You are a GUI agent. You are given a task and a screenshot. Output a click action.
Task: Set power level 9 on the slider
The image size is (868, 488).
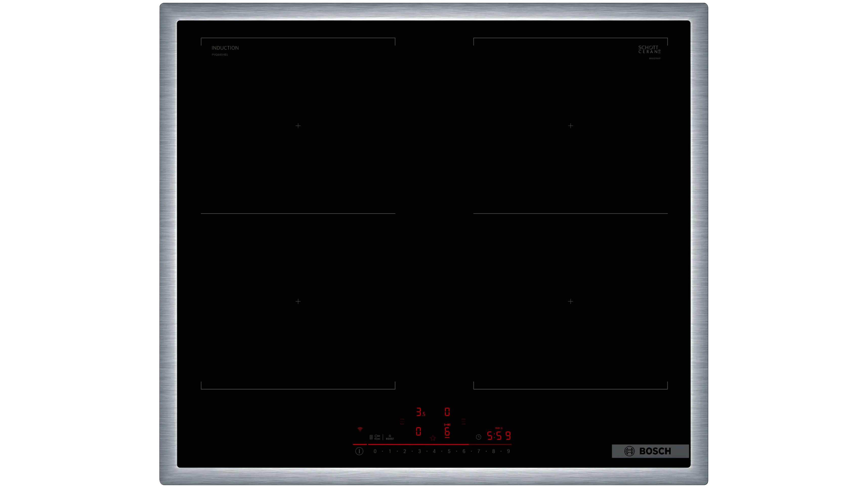pyautogui.click(x=509, y=451)
